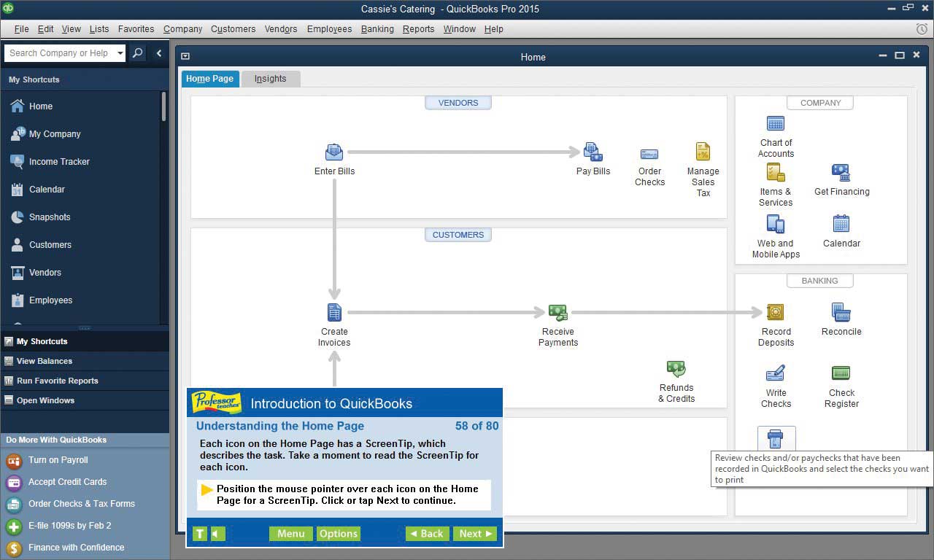934x560 pixels.
Task: Open the Enter Bills icon
Action: [334, 153]
